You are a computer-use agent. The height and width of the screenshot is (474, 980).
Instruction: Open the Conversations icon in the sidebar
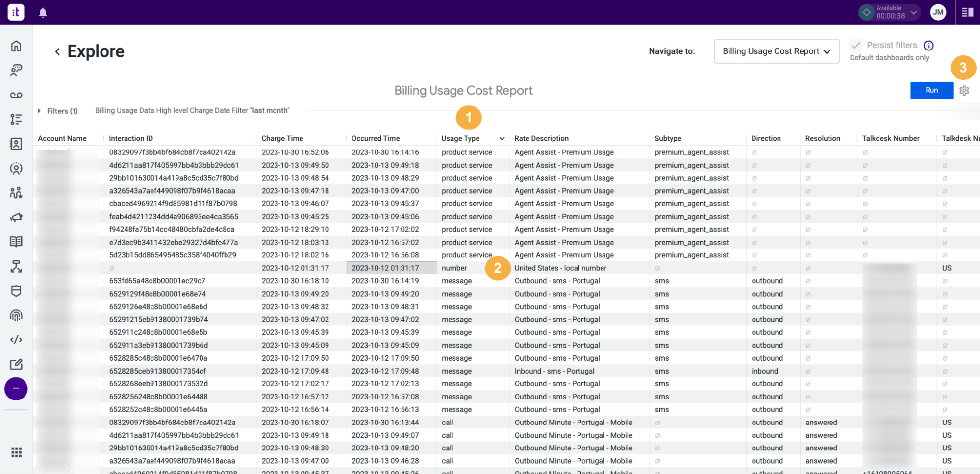click(16, 70)
